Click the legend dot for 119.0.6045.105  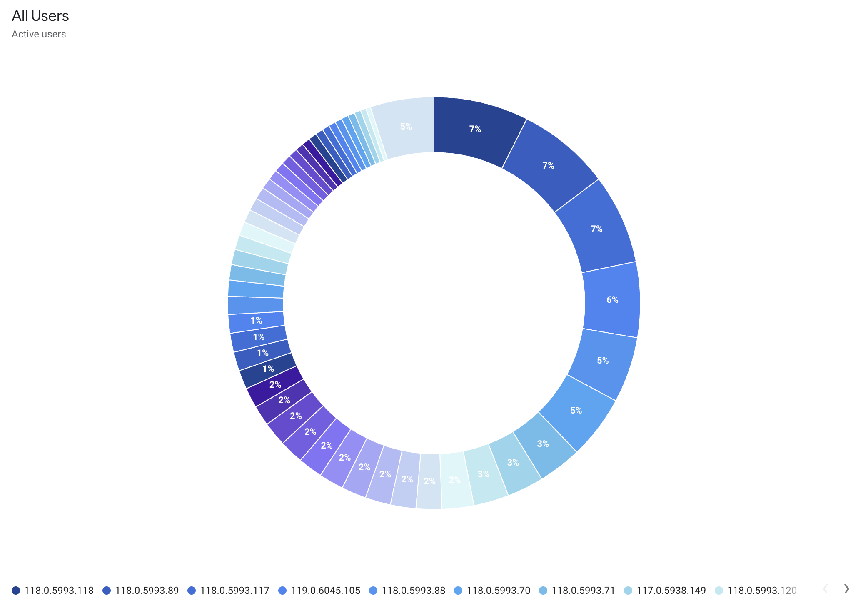(283, 590)
